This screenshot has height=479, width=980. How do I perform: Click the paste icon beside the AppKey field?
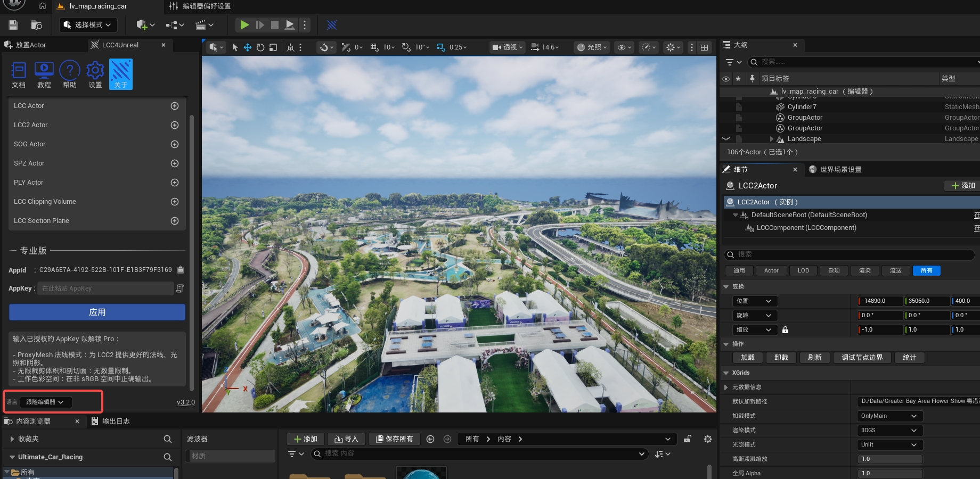point(180,288)
